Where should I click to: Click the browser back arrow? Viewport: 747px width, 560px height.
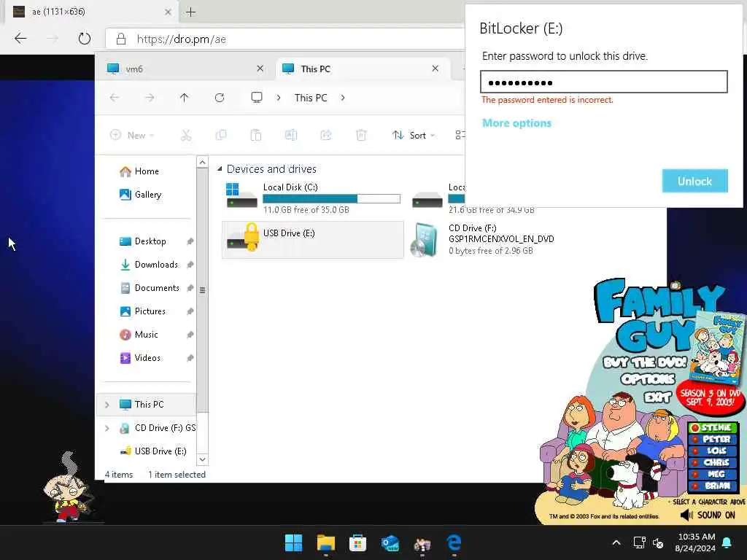pos(20,39)
